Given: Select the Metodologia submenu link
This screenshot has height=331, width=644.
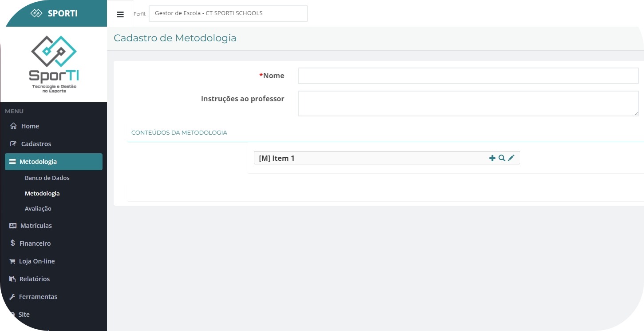Looking at the screenshot, I should [x=42, y=193].
